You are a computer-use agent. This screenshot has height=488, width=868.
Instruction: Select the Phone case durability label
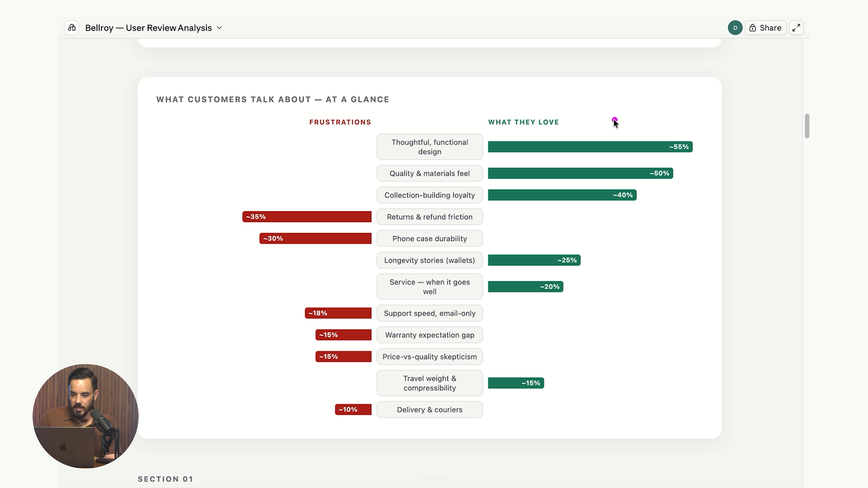pos(429,238)
